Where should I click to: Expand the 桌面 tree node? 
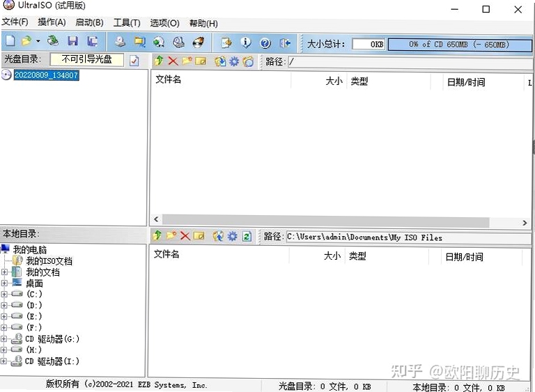pos(4,283)
